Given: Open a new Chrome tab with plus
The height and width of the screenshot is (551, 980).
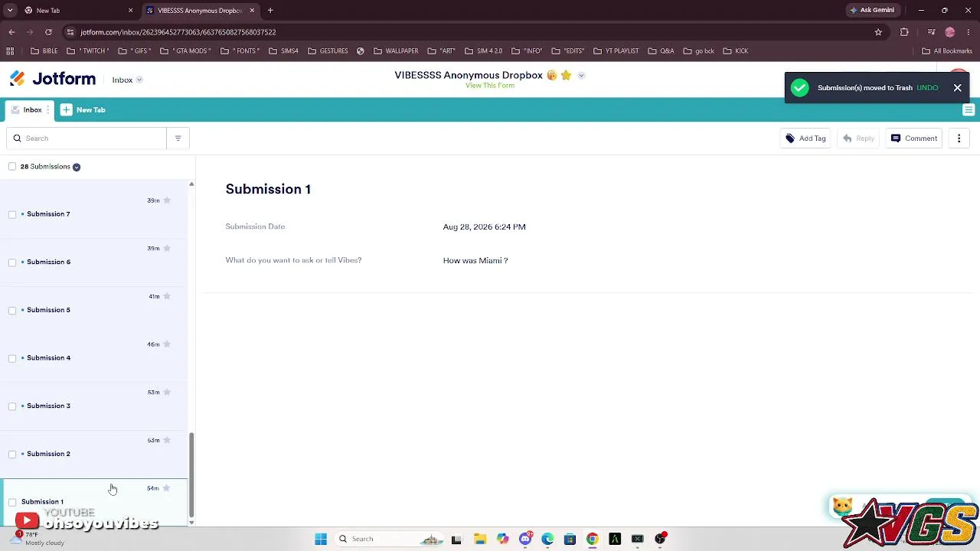Looking at the screenshot, I should click(x=270, y=11).
